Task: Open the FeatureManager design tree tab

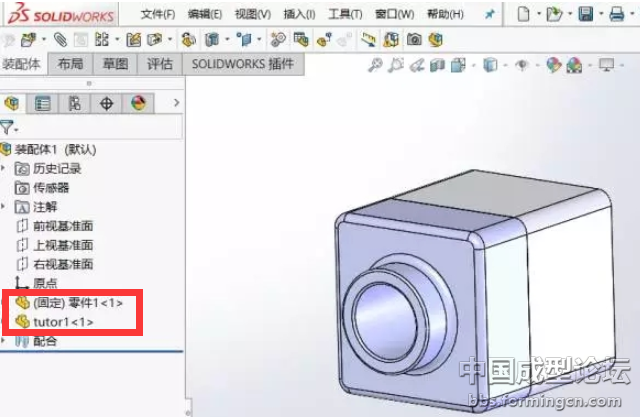Action: pos(12,103)
